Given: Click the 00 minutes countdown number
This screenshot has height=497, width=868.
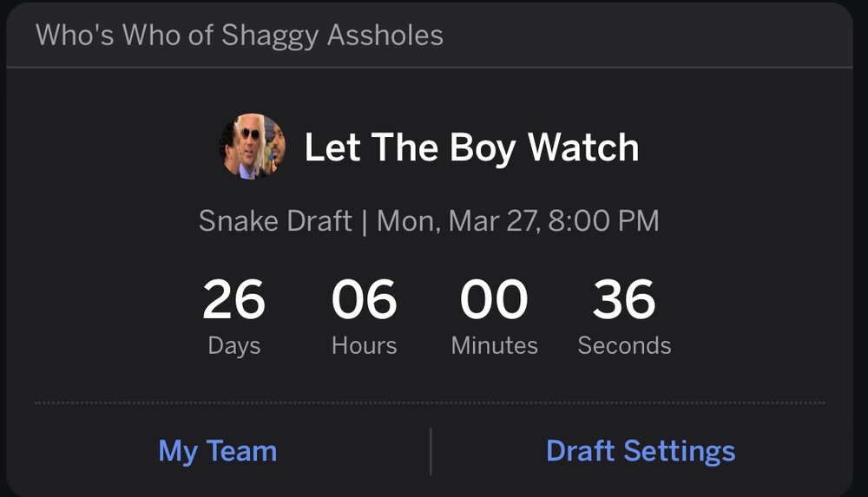Looking at the screenshot, I should tap(494, 300).
